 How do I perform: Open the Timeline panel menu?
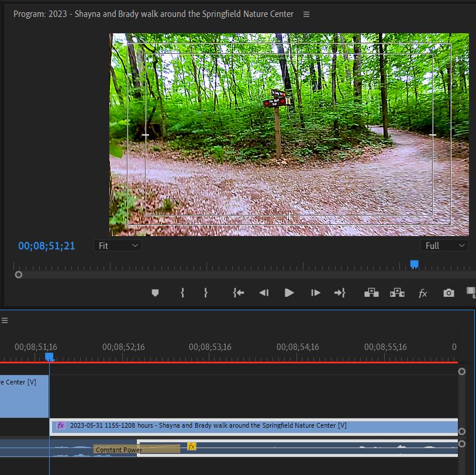click(5, 321)
